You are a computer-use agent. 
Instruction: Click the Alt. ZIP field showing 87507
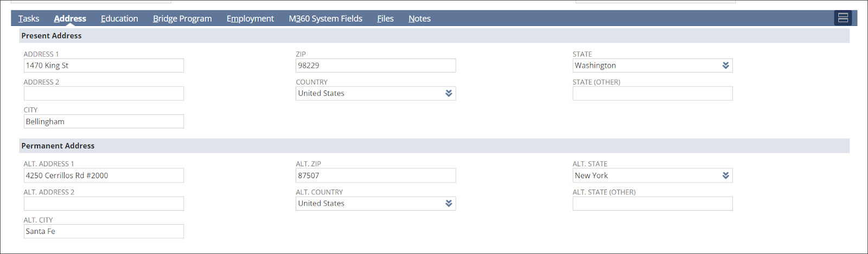click(375, 175)
